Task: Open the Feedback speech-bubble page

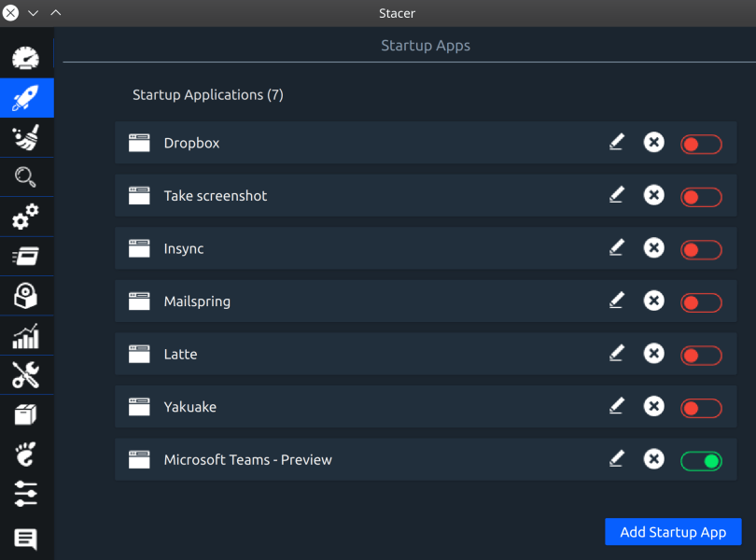Action: pyautogui.click(x=26, y=539)
